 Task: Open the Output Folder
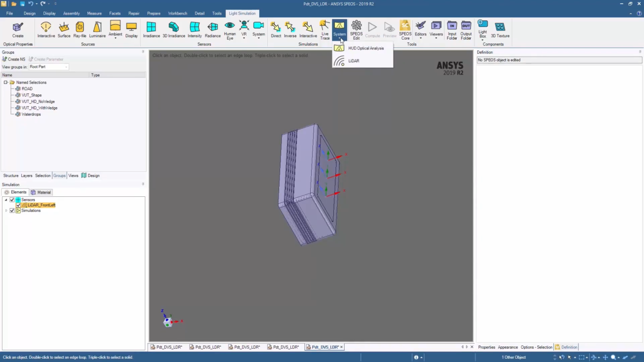pyautogui.click(x=466, y=30)
